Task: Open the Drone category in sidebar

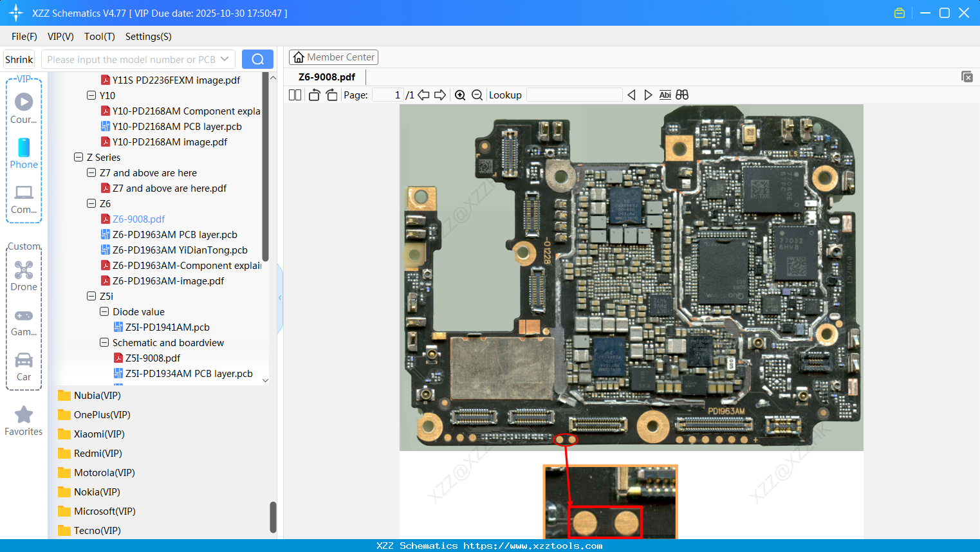Action: [24, 276]
